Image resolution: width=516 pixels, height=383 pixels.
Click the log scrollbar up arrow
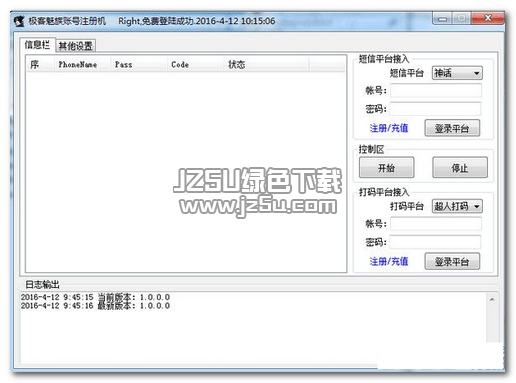tap(492, 300)
